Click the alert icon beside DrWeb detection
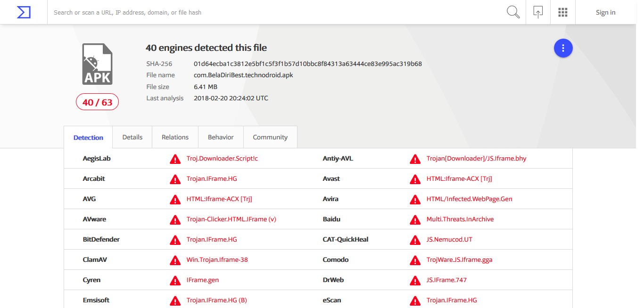 (415, 281)
